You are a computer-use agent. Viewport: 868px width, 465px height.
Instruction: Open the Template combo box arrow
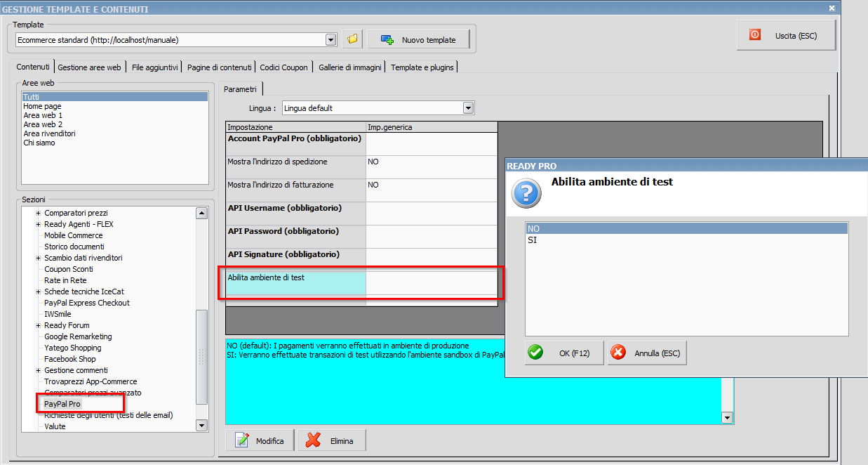click(331, 39)
